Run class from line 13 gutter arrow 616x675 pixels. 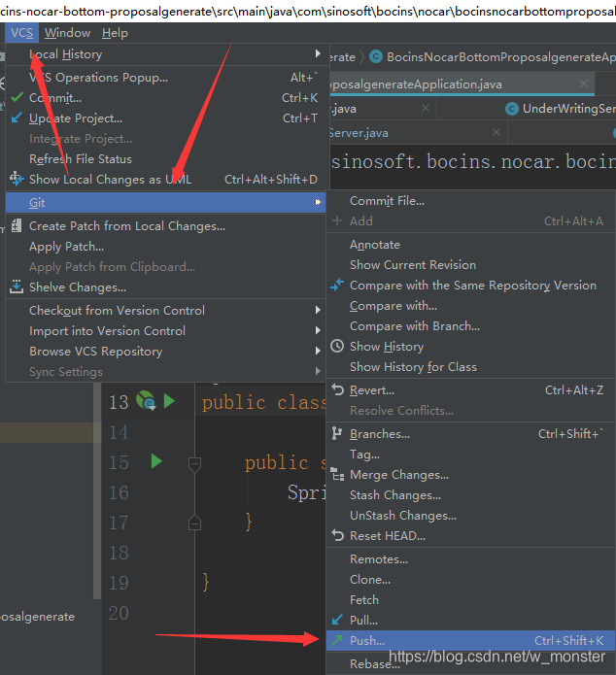170,401
